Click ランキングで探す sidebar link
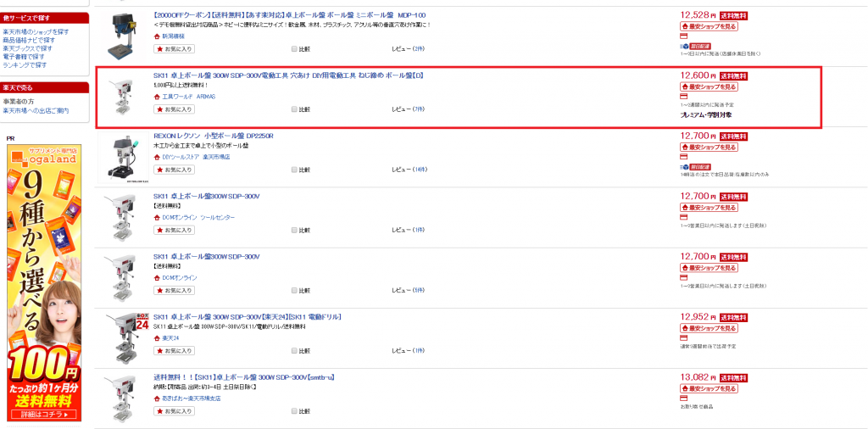The height and width of the screenshot is (429, 868). click(25, 65)
